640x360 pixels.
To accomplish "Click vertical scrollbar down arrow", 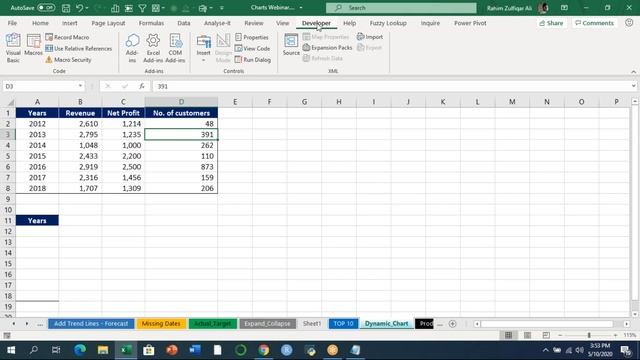I will point(635,314).
